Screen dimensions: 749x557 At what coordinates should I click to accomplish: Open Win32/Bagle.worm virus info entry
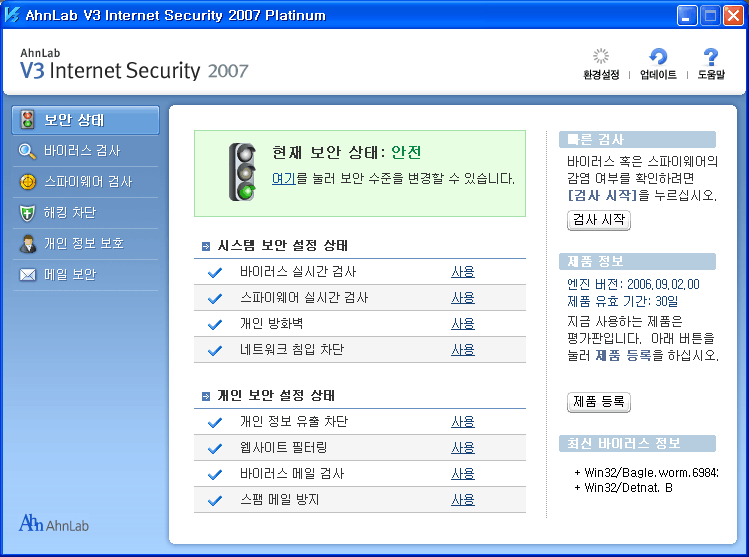coord(646,473)
